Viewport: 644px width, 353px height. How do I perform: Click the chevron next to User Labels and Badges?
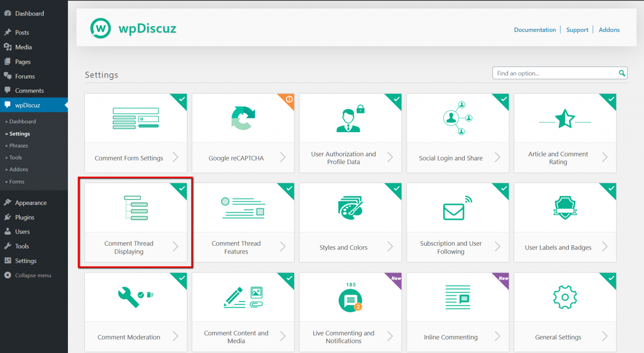point(605,247)
